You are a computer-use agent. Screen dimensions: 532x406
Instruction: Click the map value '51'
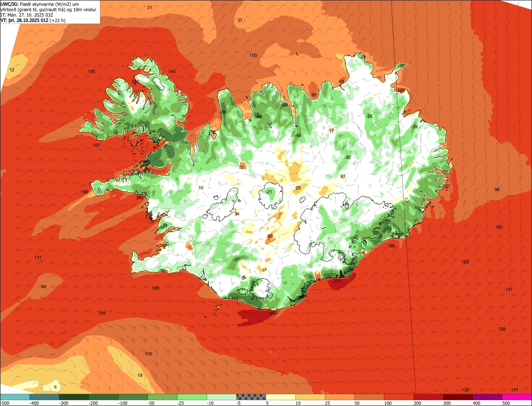(x=445, y=172)
